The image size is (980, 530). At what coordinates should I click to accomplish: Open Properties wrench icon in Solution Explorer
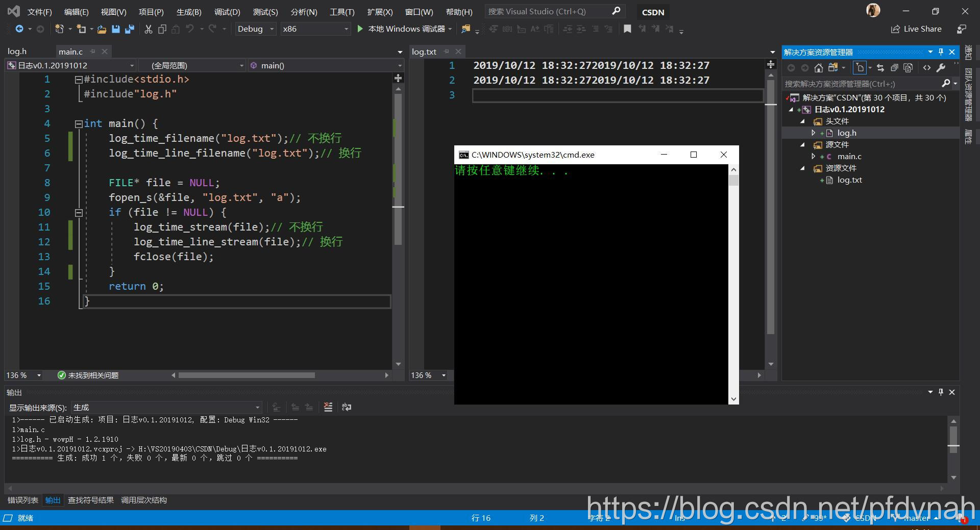point(941,68)
